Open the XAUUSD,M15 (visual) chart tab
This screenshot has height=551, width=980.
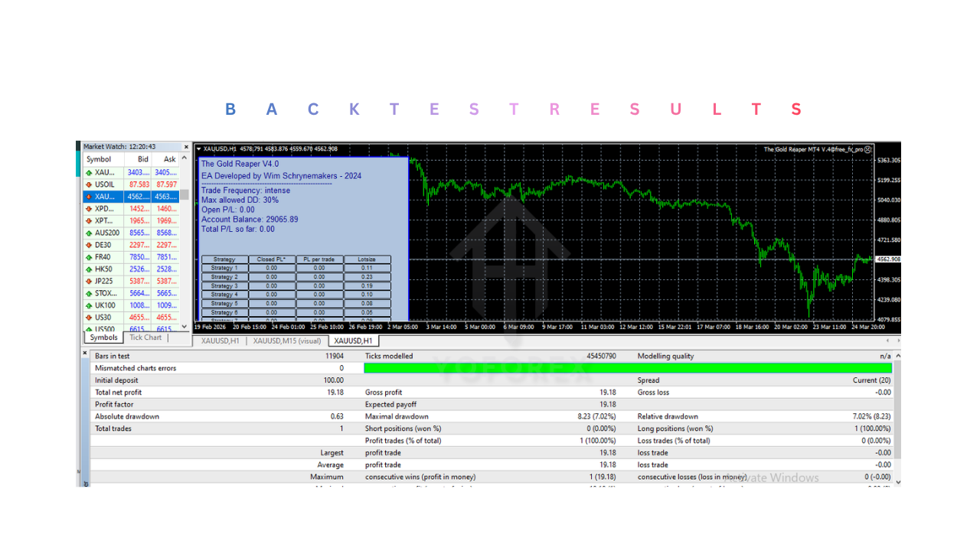pyautogui.click(x=287, y=341)
